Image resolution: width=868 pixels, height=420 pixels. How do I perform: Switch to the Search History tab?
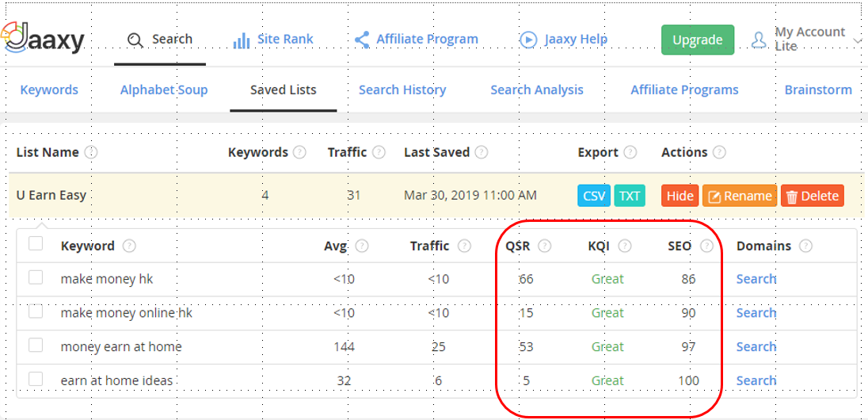tap(402, 90)
